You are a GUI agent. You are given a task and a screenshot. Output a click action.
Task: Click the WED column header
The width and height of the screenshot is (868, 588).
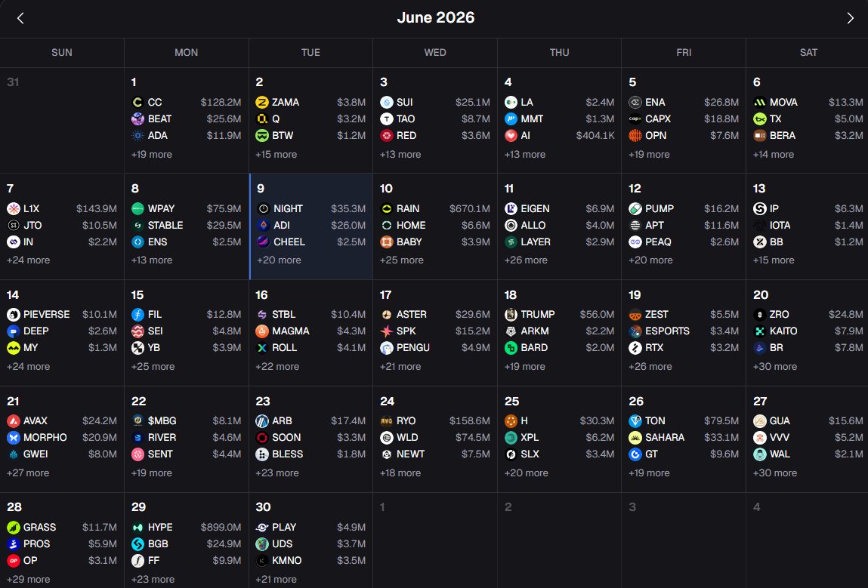435,53
